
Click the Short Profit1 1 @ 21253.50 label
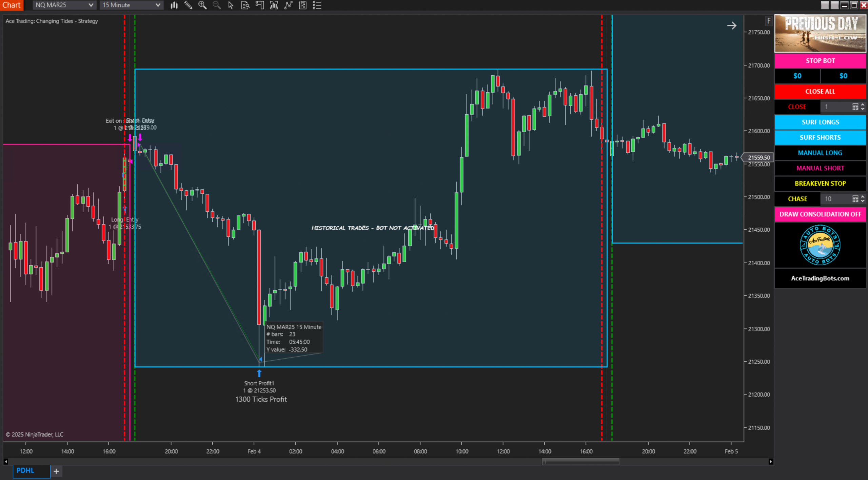(259, 387)
